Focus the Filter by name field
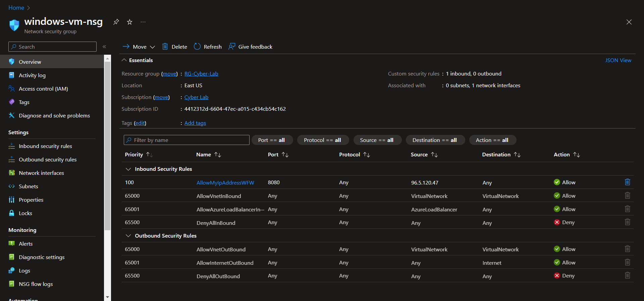644x301 pixels. coord(186,140)
